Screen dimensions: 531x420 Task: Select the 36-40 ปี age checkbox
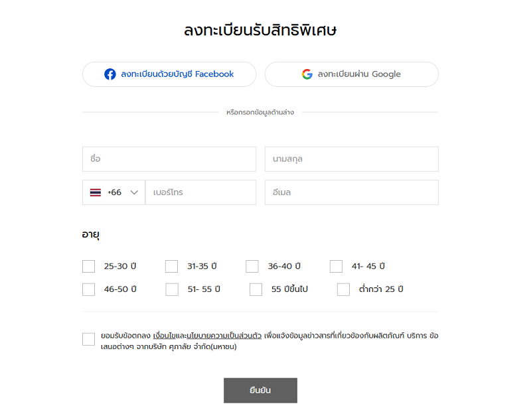(x=252, y=266)
